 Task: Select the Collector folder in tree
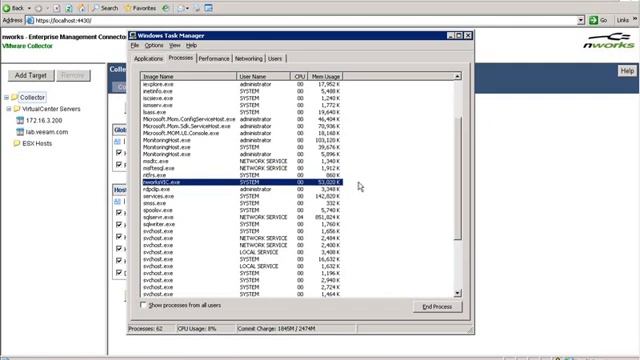[32, 98]
